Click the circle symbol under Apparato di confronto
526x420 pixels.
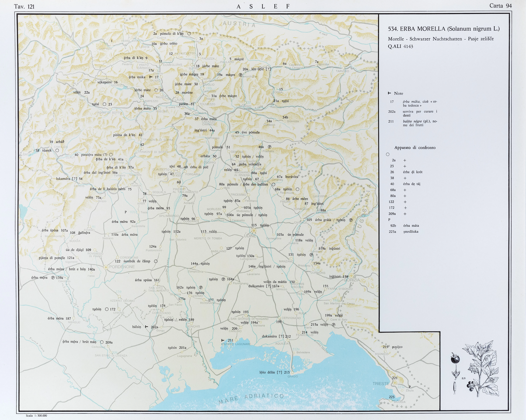(388, 154)
